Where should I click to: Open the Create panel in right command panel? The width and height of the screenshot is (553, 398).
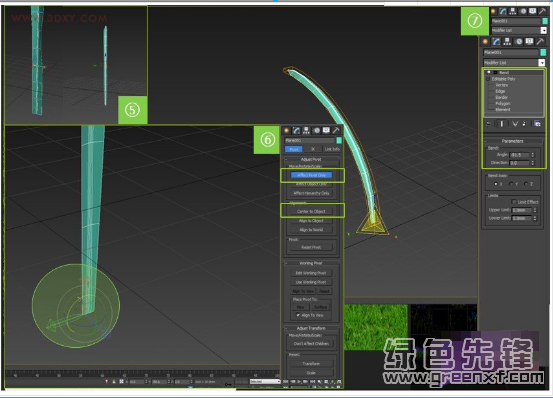pyautogui.click(x=486, y=42)
